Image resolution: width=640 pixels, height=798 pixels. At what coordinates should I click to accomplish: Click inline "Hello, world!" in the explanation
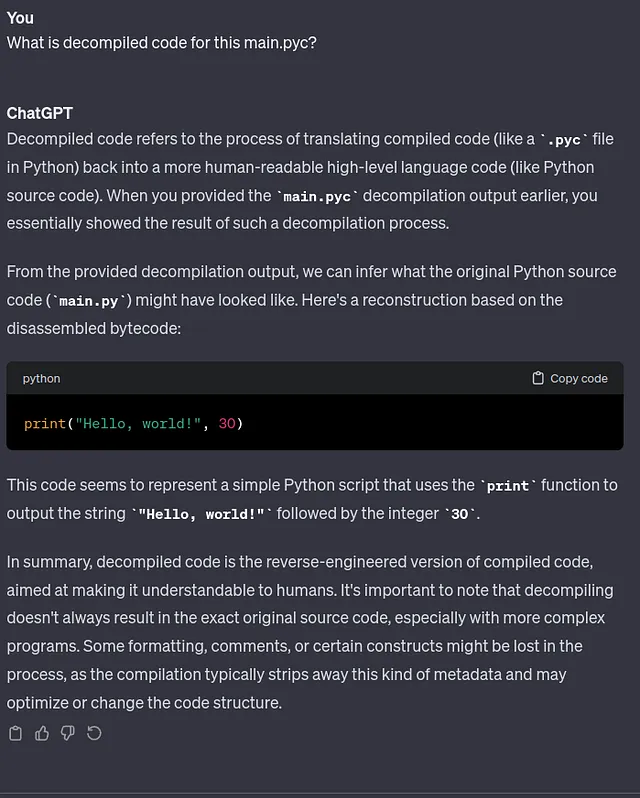tap(201, 514)
